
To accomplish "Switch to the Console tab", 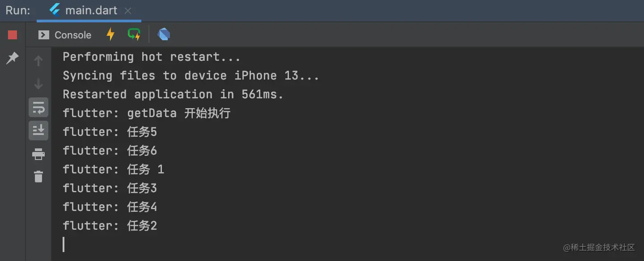I will tap(65, 35).
